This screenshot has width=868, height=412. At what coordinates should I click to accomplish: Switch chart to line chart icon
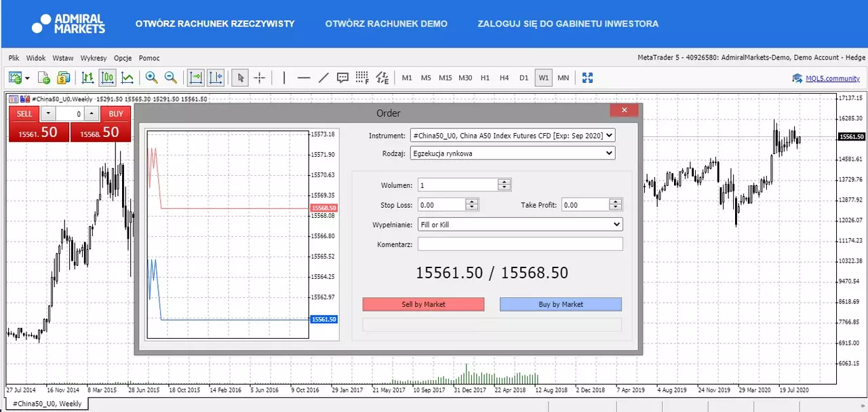coord(127,77)
